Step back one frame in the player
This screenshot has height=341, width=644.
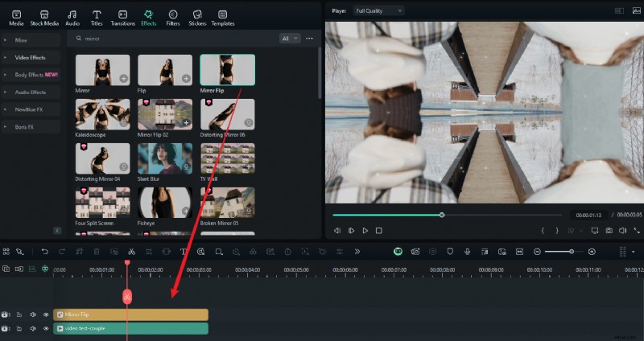tap(337, 231)
